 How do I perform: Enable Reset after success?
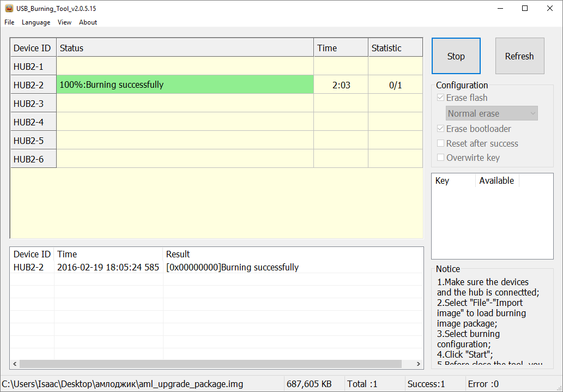[440, 143]
